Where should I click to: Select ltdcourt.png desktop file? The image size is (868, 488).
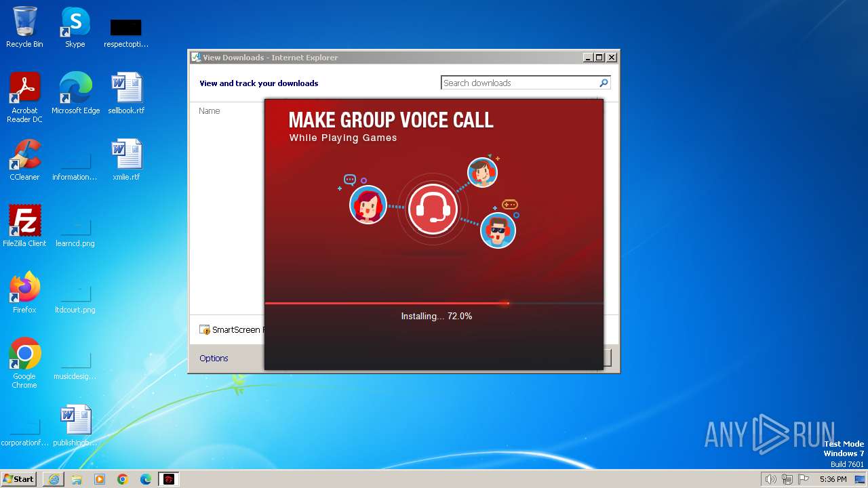coord(75,299)
